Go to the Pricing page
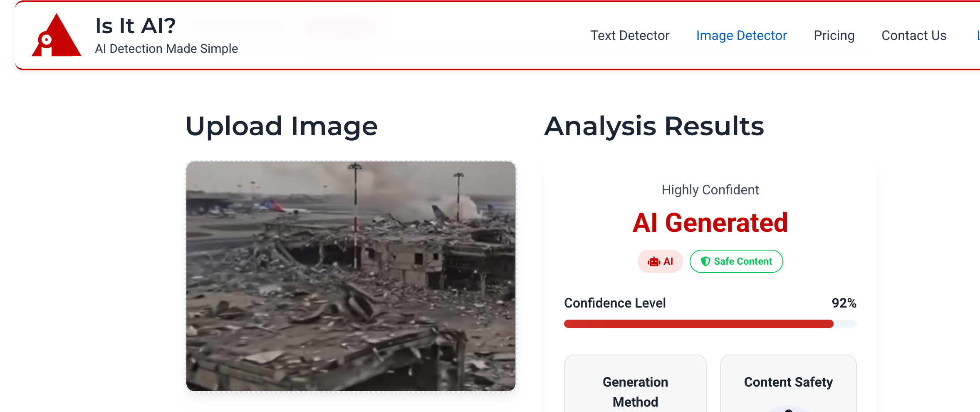This screenshot has height=412, width=980. (x=834, y=36)
